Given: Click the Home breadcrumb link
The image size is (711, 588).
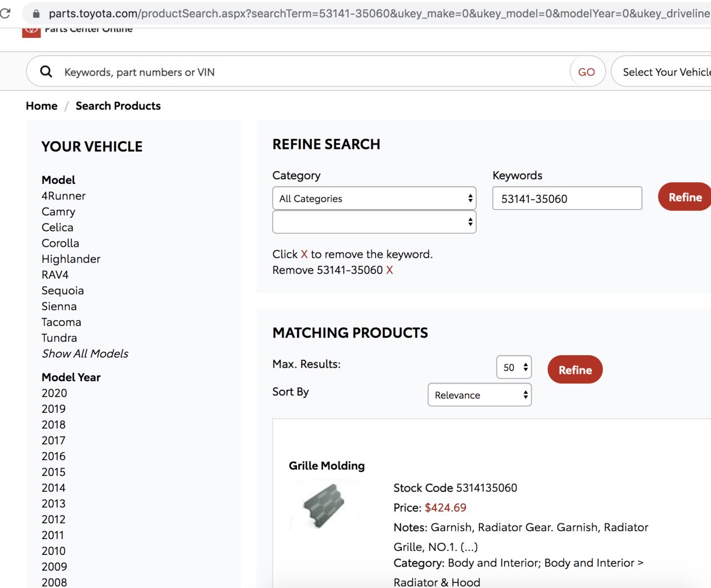Looking at the screenshot, I should [42, 106].
